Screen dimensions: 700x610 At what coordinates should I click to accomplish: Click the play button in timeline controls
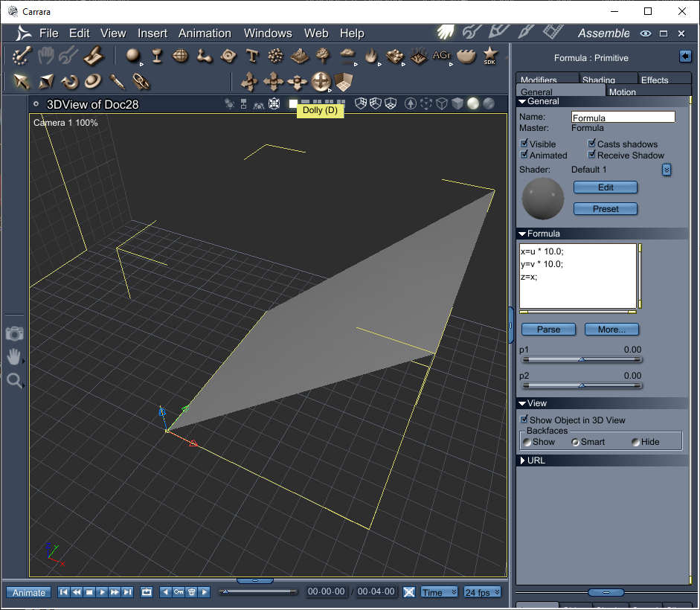coord(102,592)
